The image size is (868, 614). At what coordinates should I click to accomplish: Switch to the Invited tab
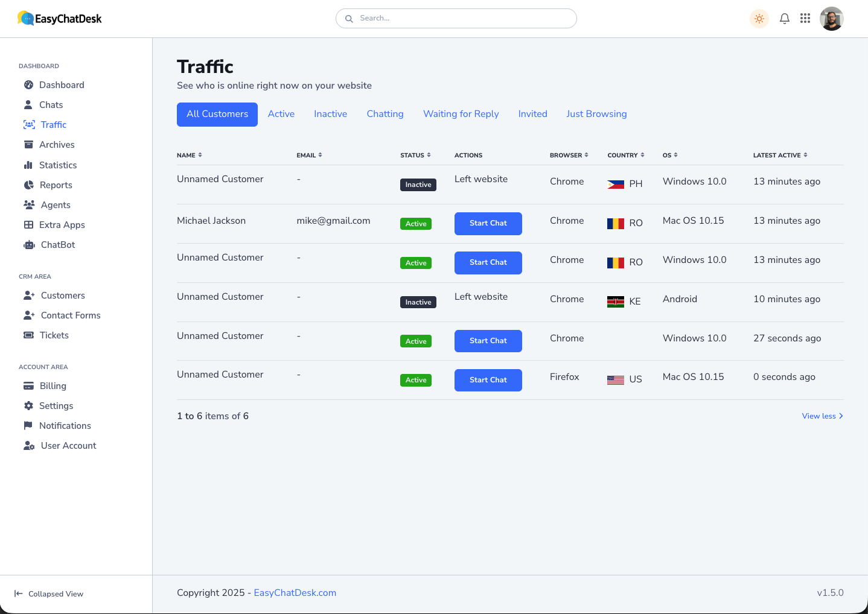point(533,114)
